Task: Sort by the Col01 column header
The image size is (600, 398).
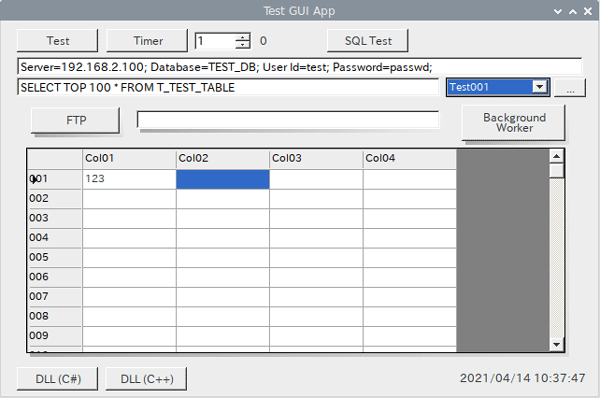Action: (x=129, y=158)
